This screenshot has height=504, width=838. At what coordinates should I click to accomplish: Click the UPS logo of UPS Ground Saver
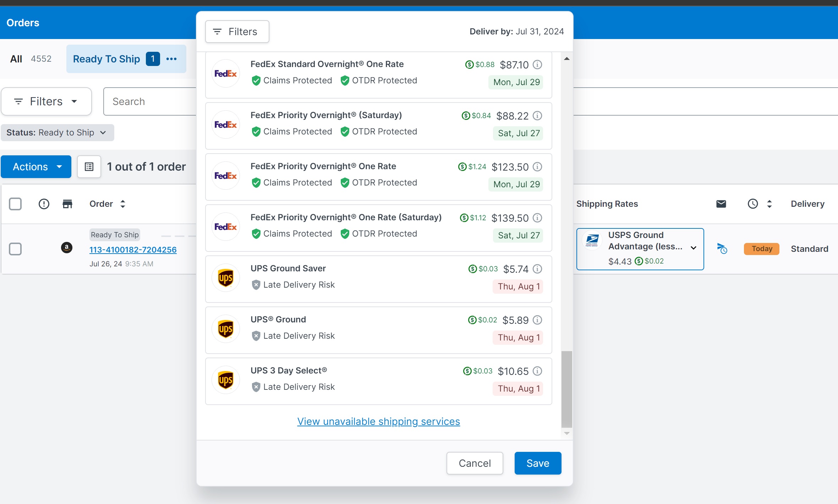click(x=226, y=278)
